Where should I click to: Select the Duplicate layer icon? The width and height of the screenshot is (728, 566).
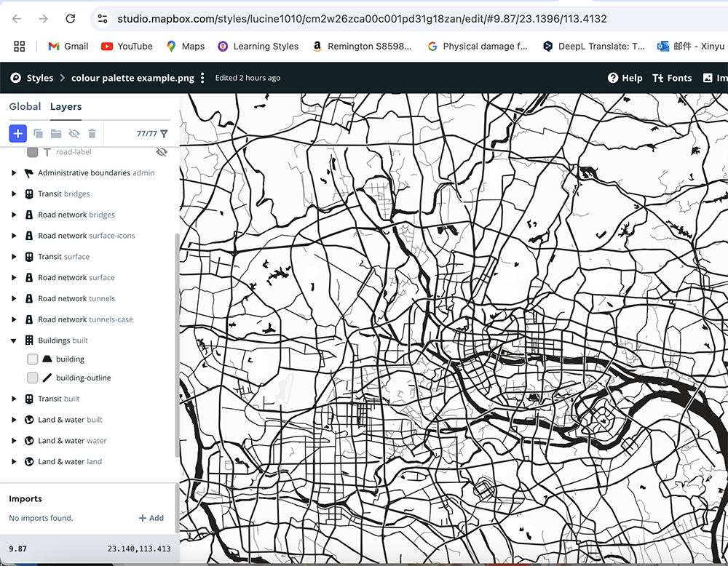click(x=38, y=133)
